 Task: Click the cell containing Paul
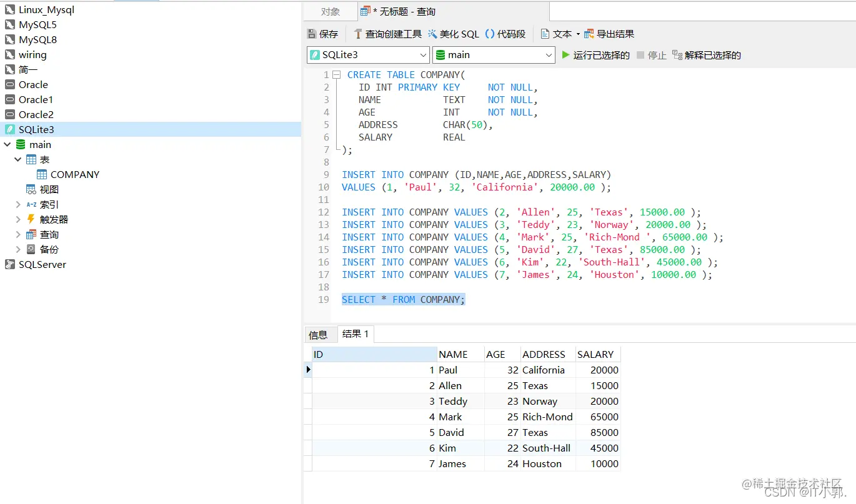point(460,370)
